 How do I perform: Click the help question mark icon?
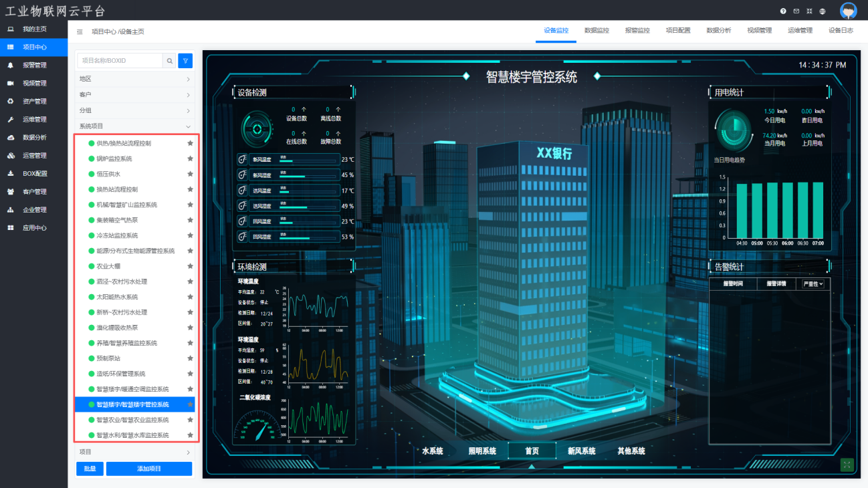[x=783, y=11]
